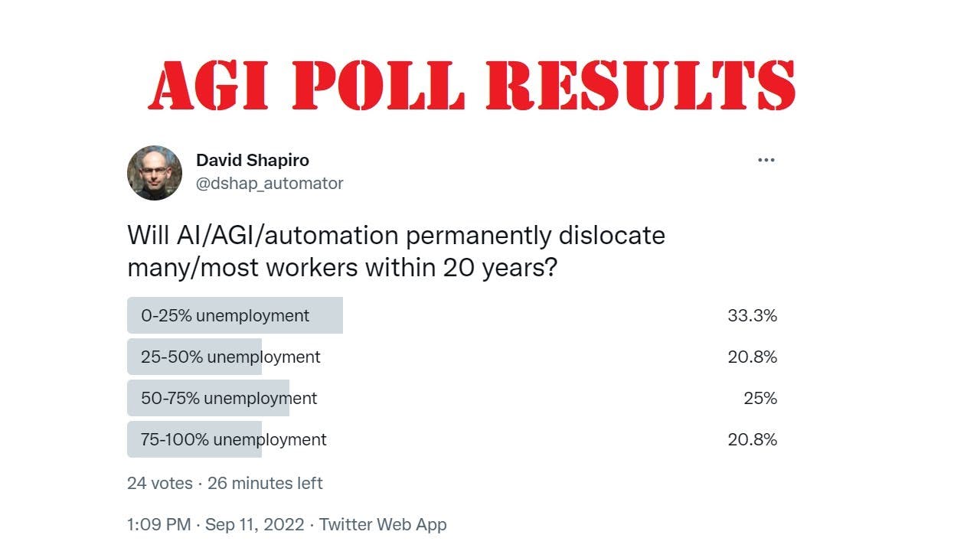Click the 0-25% unemployment option label
Viewport: 980px width, 551px height.
(x=224, y=315)
